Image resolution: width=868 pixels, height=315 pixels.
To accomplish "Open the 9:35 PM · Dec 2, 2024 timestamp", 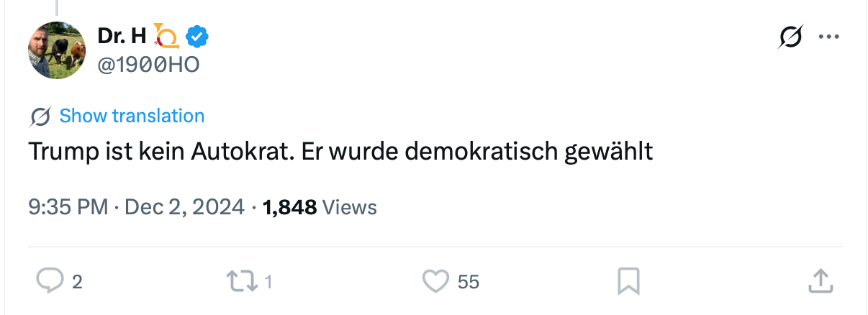I will (x=137, y=208).
